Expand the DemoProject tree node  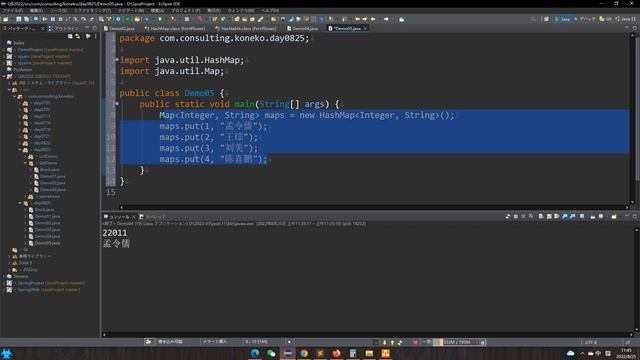(x=4, y=50)
